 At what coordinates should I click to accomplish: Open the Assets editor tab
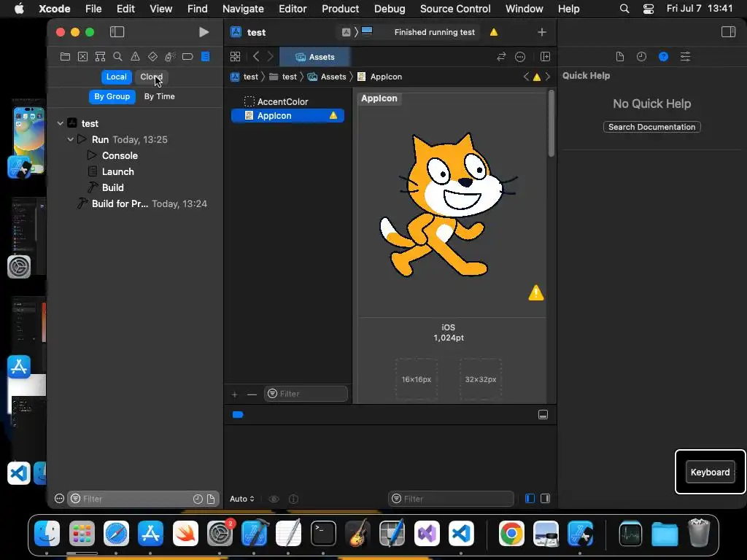[315, 57]
